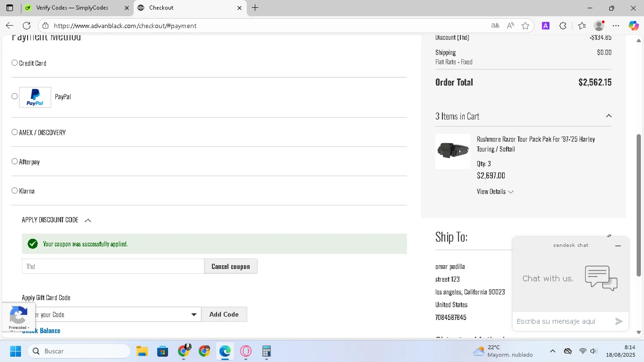Click the reCAPTCHA privacy badge
Image resolution: width=644 pixels, height=362 pixels.
18,317
